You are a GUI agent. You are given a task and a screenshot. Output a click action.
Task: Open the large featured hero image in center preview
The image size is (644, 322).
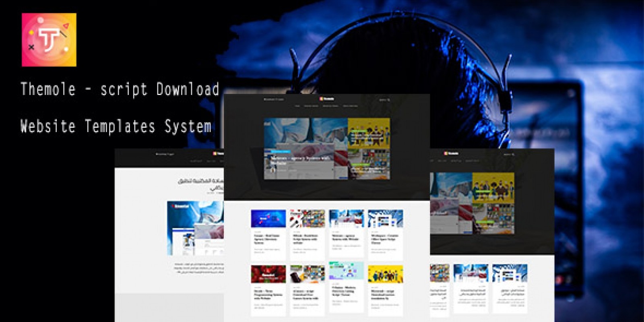(306, 149)
